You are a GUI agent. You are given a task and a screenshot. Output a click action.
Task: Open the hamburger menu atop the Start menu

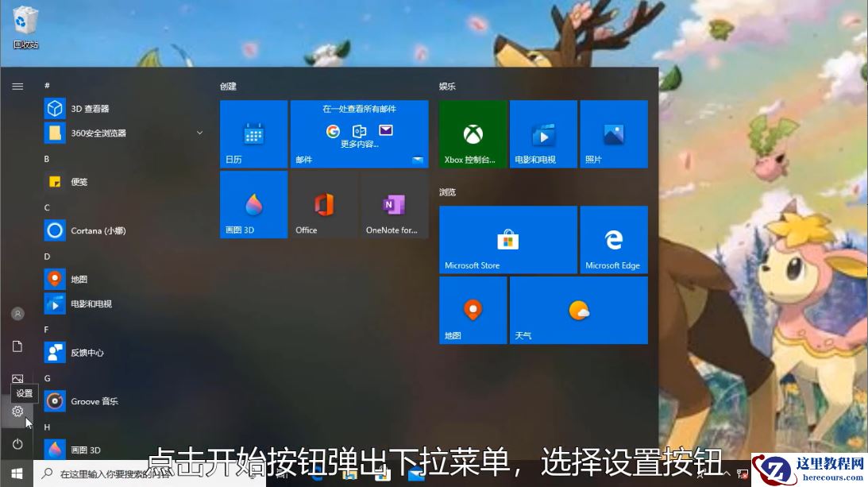17,87
